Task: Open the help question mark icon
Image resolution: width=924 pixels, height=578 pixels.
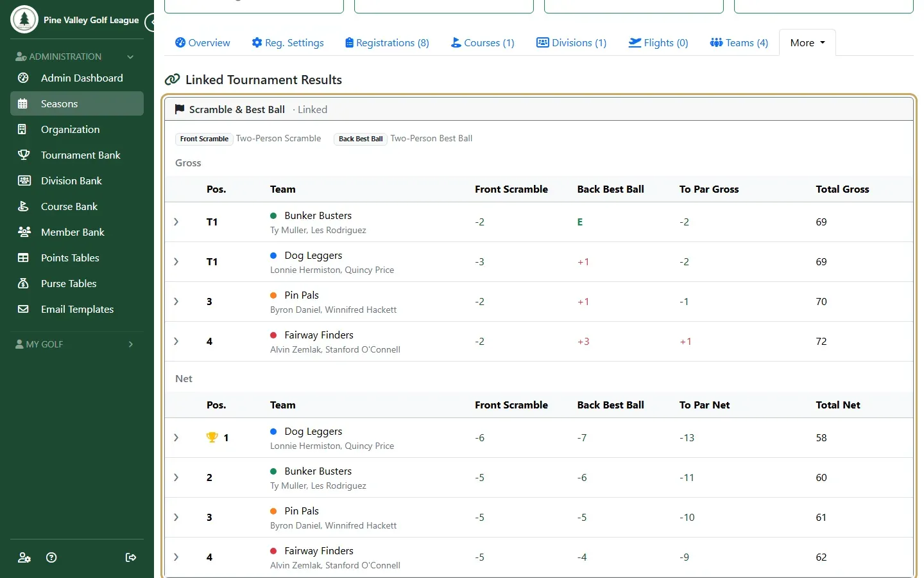Action: [52, 557]
